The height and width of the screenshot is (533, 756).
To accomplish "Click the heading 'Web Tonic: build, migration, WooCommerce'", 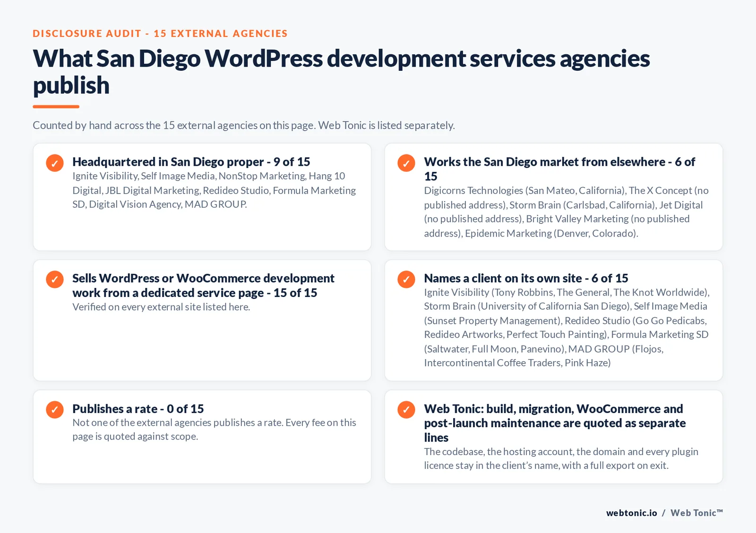I will pyautogui.click(x=555, y=423).
